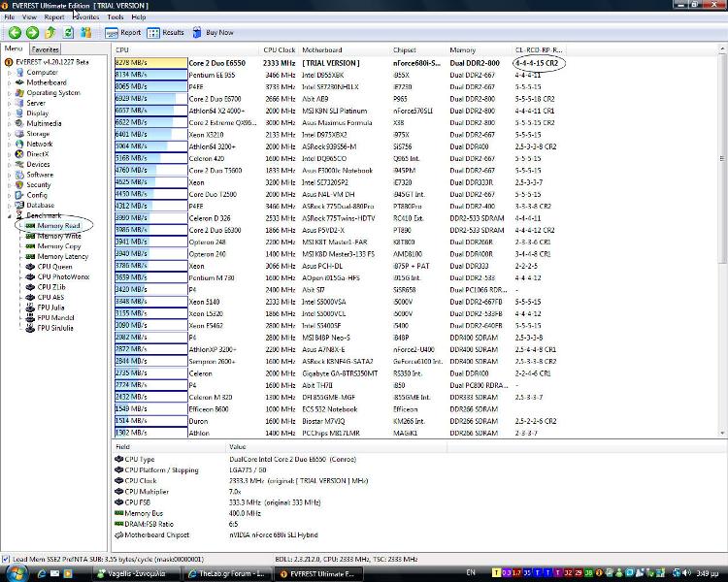Open the File menu
The image size is (728, 582).
[x=10, y=16]
